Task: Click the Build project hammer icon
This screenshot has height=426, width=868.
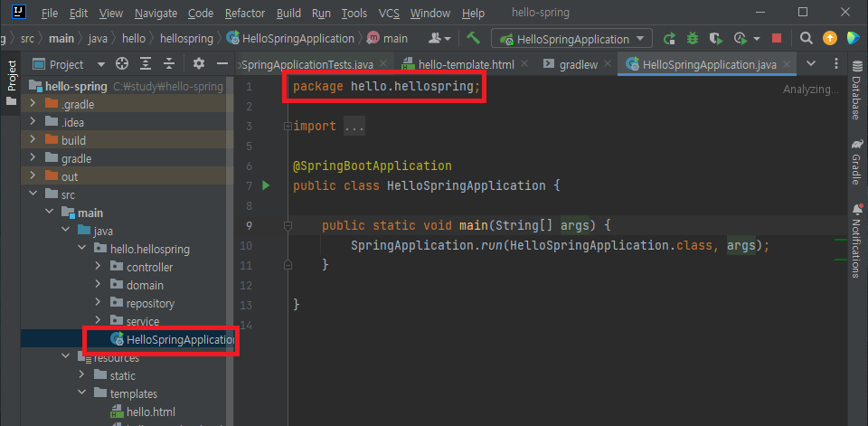Action: (x=473, y=38)
